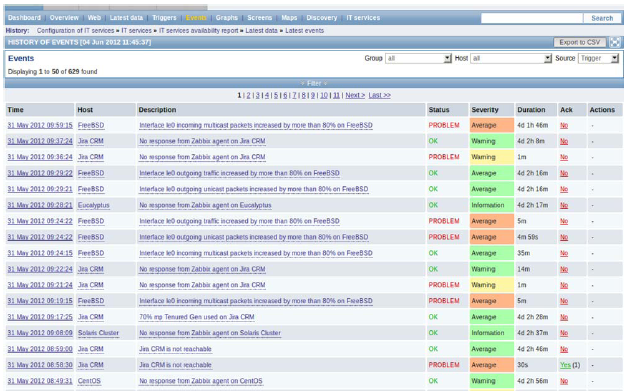Open event timestamp 31 May 2012 09:28:21
This screenshot has width=625, height=392.
40,205
